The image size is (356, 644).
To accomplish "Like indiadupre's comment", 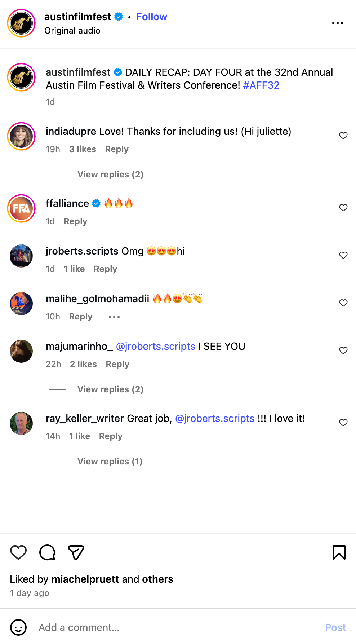I will 343,136.
